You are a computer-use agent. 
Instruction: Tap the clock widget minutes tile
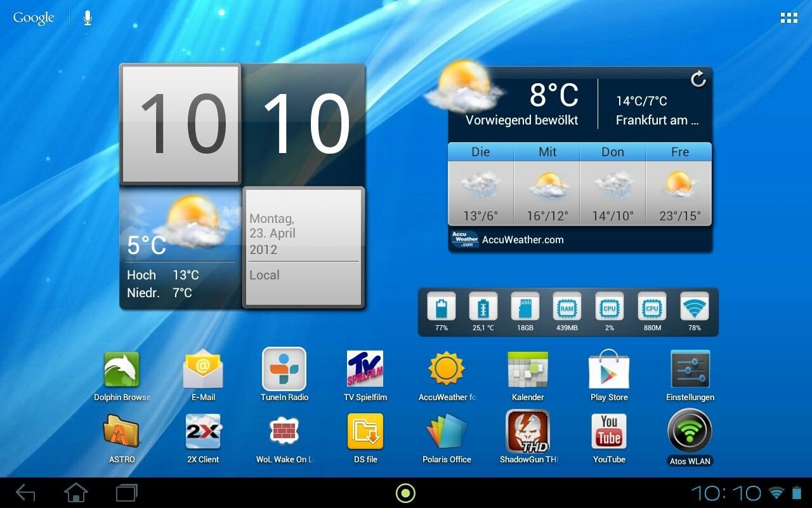304,124
